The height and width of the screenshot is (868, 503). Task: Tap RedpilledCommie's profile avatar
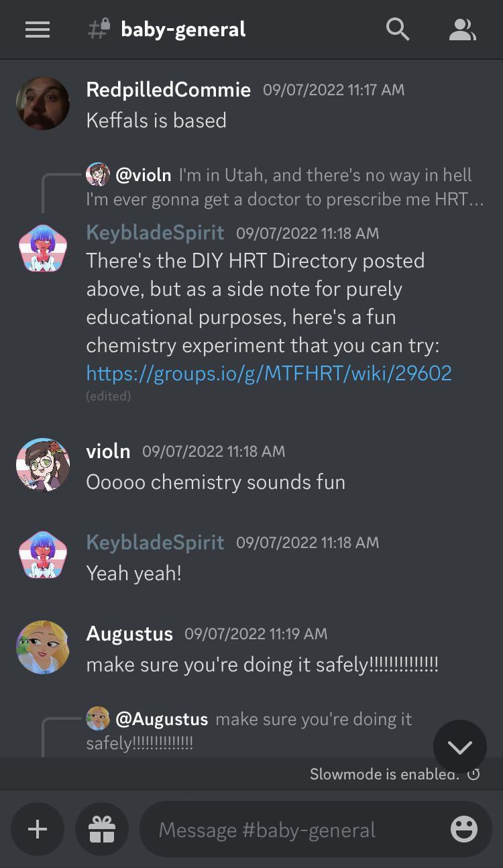(43, 103)
